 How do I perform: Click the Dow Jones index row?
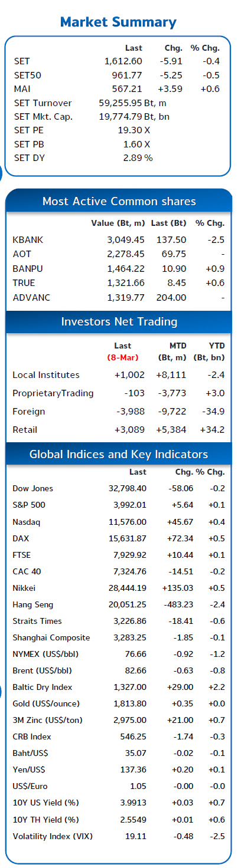point(118,489)
